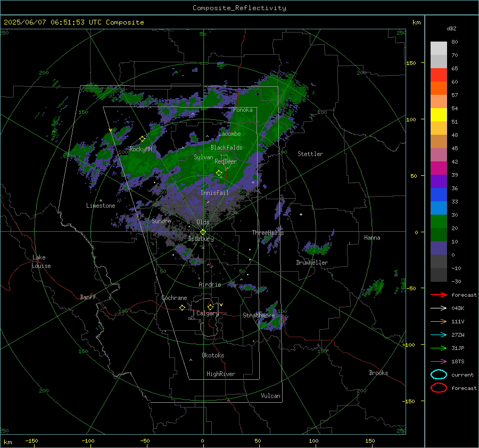
Task: Pick the light gray 70-80 dBZ swatch
Action: click(x=439, y=48)
